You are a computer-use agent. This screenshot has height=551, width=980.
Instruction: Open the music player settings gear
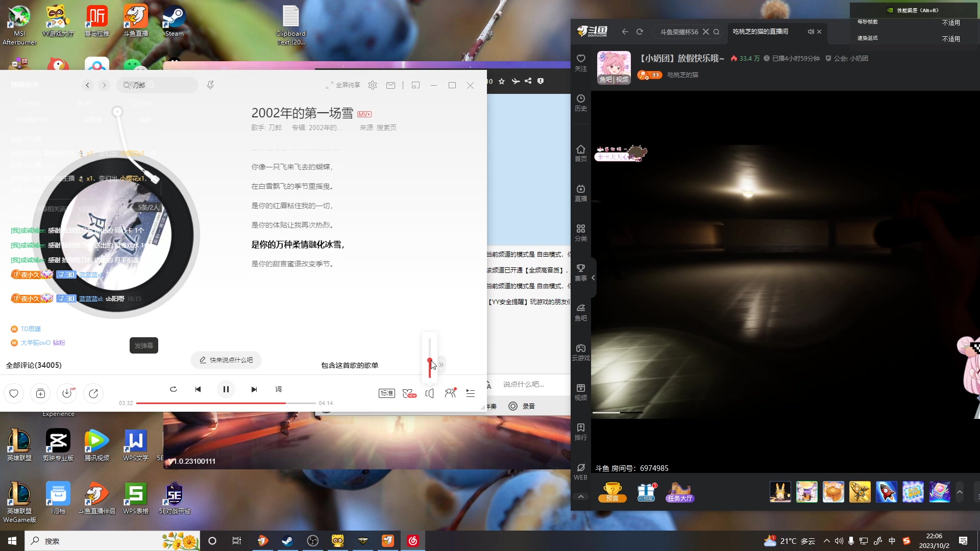tap(373, 85)
